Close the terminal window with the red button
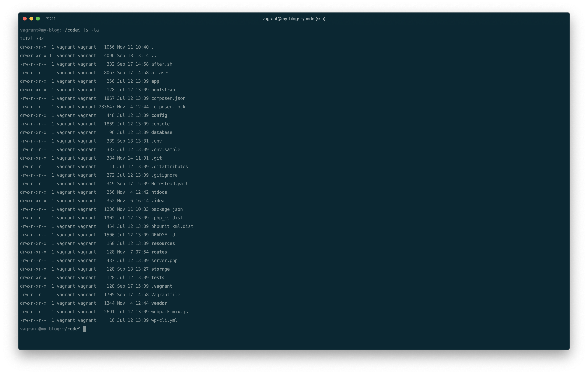This screenshot has width=588, height=374. [25, 19]
